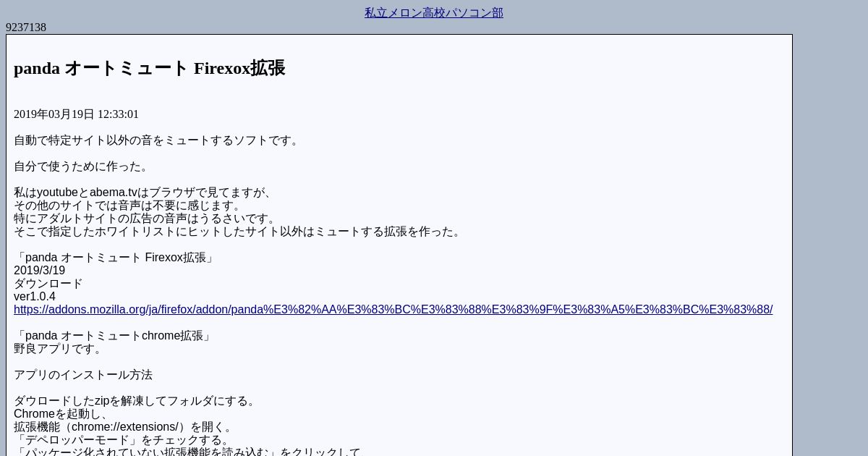
Task: Click the date text 2019/3/19
Action: [39, 271]
